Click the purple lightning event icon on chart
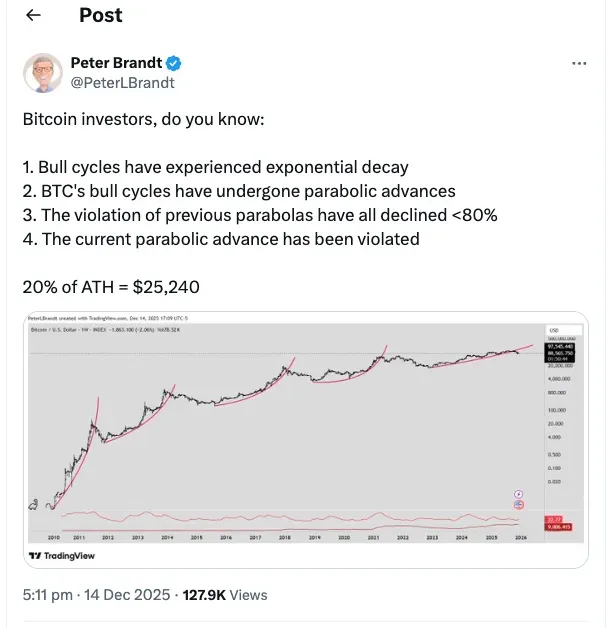The width and height of the screenshot is (606, 628). pos(518,494)
